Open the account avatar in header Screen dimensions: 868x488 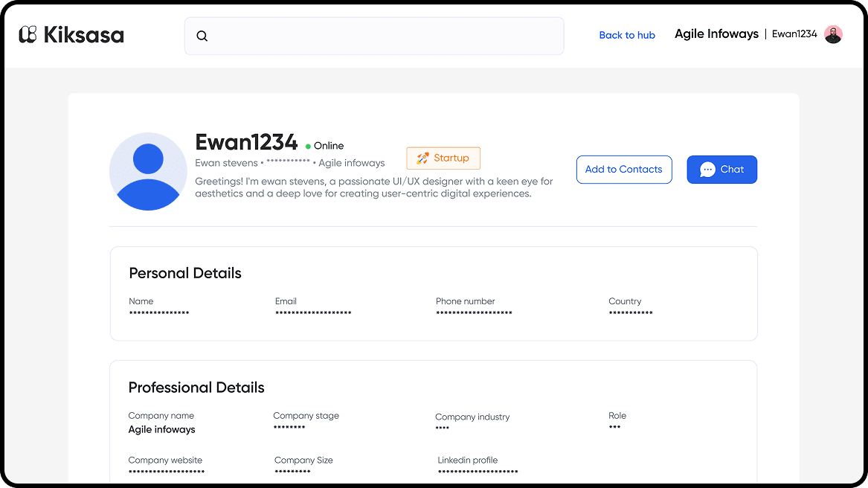pos(833,34)
